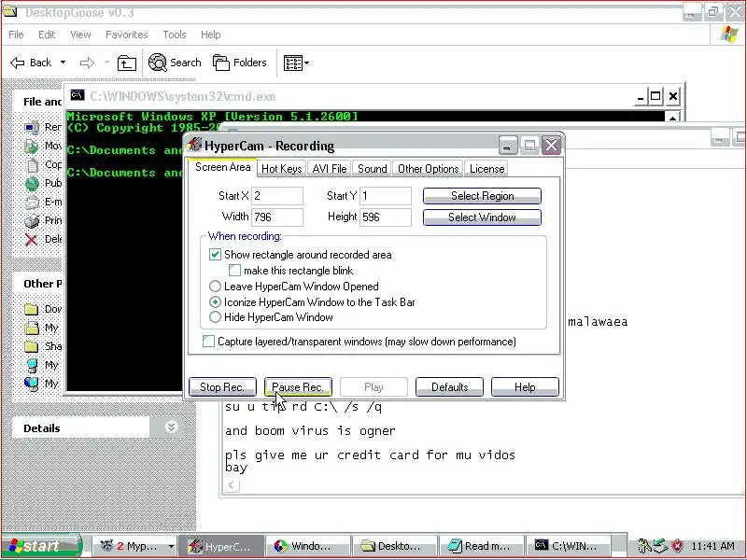Click the Back arrow icon in Explorer
Screen dimensions: 747x560
pos(17,63)
